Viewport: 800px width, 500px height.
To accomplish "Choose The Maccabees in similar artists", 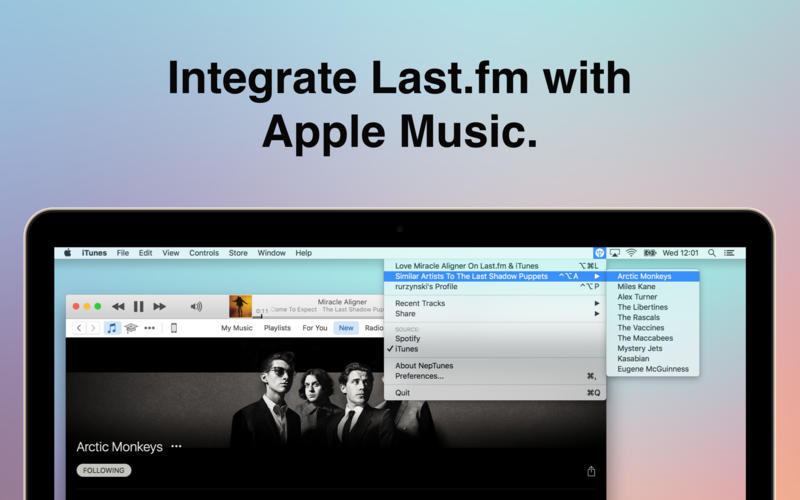I will pyautogui.click(x=653, y=338).
